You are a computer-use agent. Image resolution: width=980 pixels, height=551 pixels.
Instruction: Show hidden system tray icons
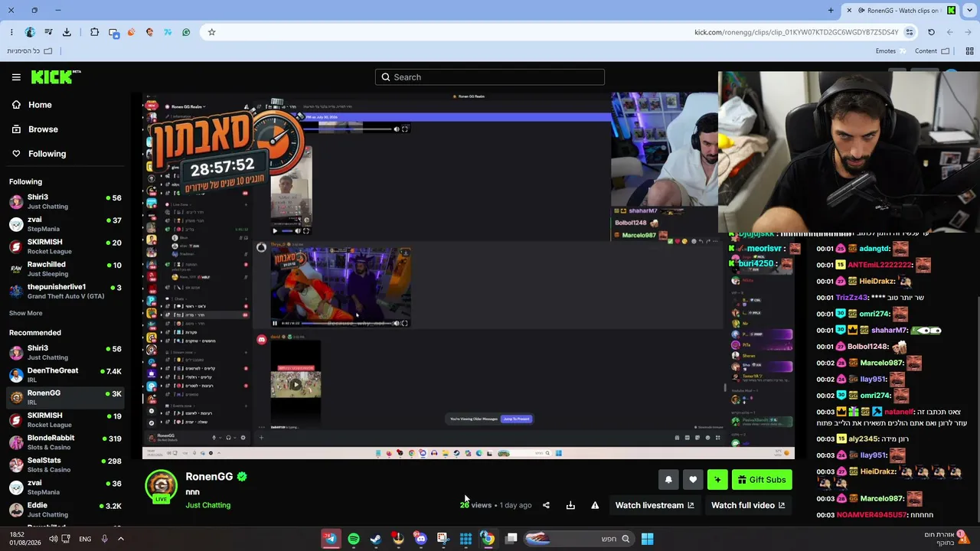(x=120, y=539)
